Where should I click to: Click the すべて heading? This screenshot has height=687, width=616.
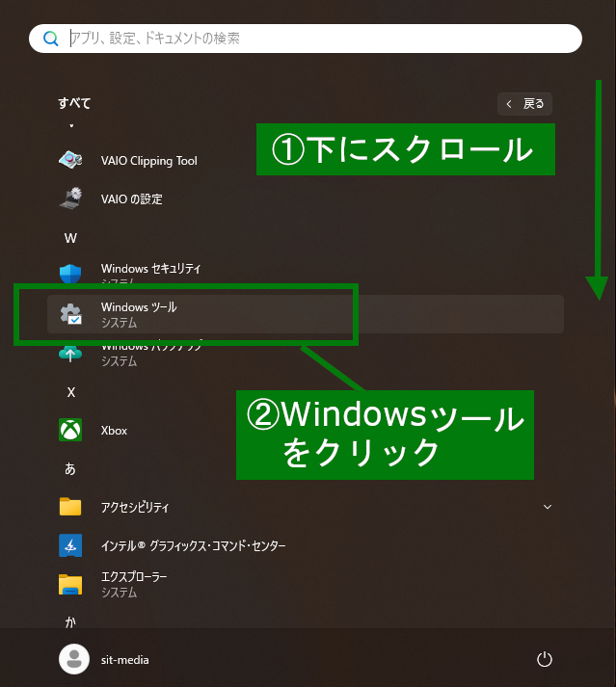click(x=74, y=103)
